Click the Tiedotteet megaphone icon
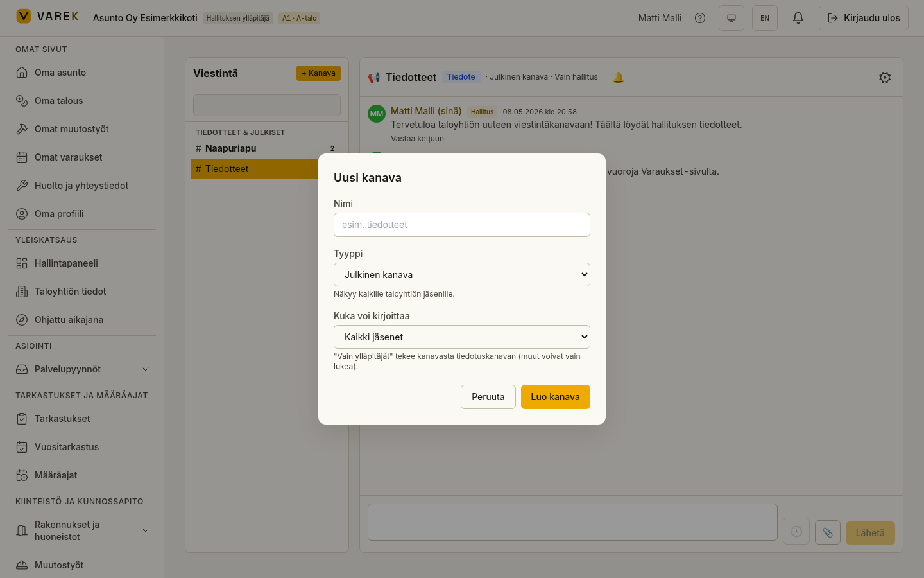 pyautogui.click(x=374, y=78)
